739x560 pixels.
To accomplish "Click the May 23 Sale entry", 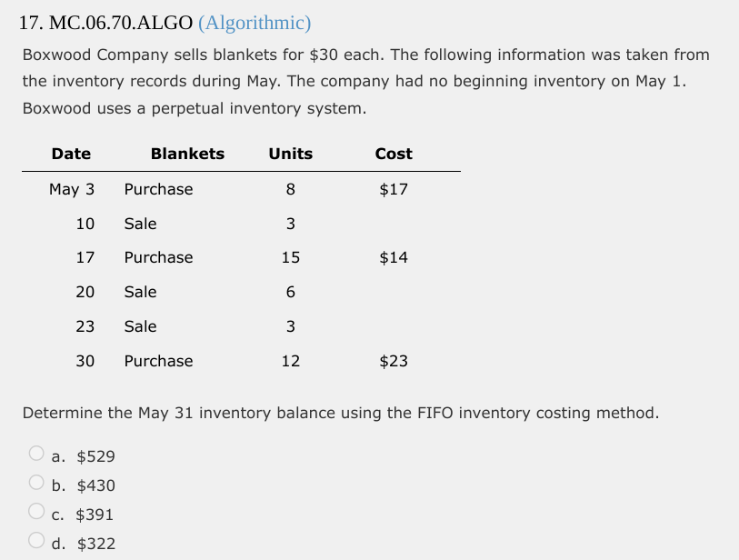I will coord(140,326).
